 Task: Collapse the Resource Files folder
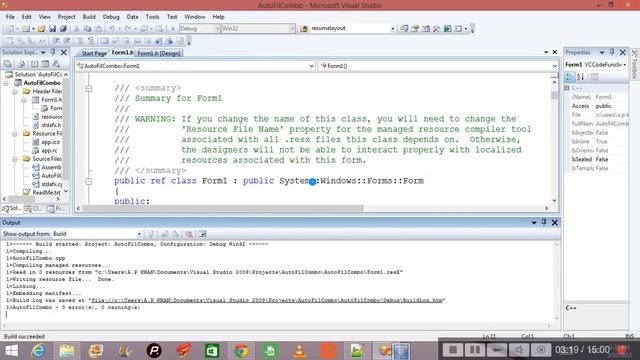click(x=15, y=133)
